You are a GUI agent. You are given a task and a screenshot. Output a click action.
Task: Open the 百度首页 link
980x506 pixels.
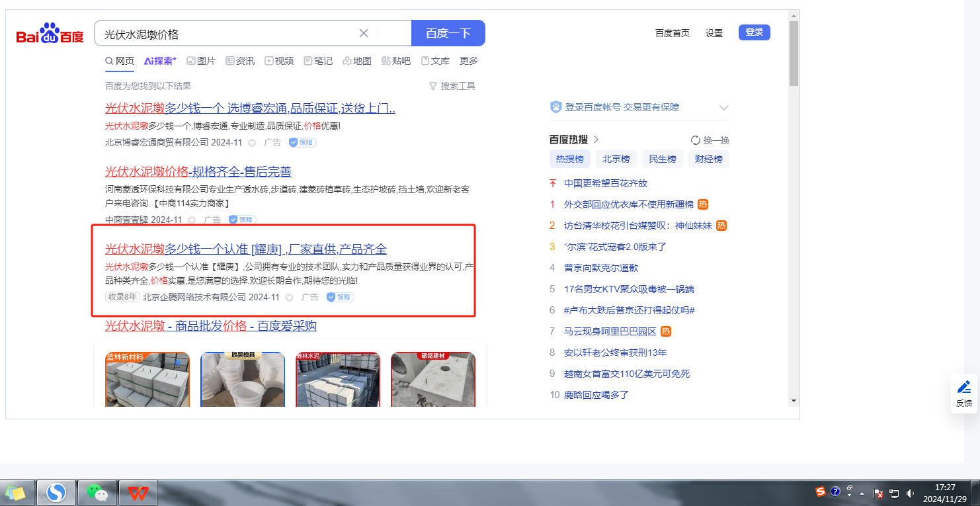[x=673, y=33]
